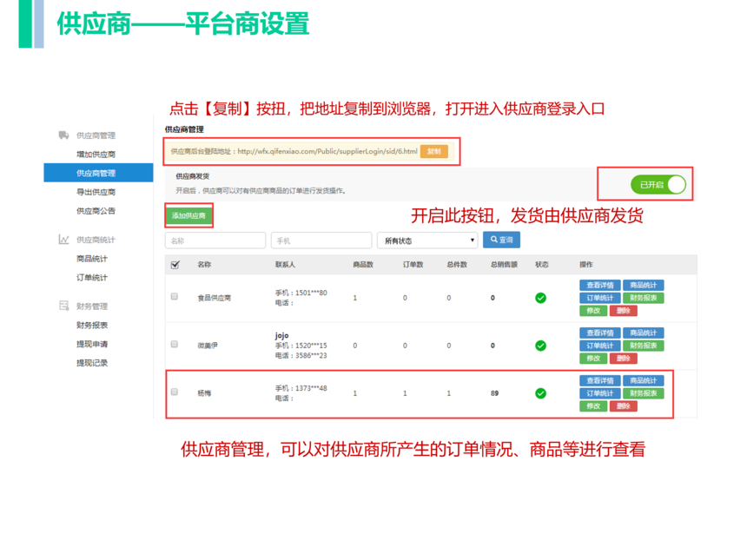Click green status checkmark for 食品供应商
The width and height of the screenshot is (747, 560).
coord(540,298)
